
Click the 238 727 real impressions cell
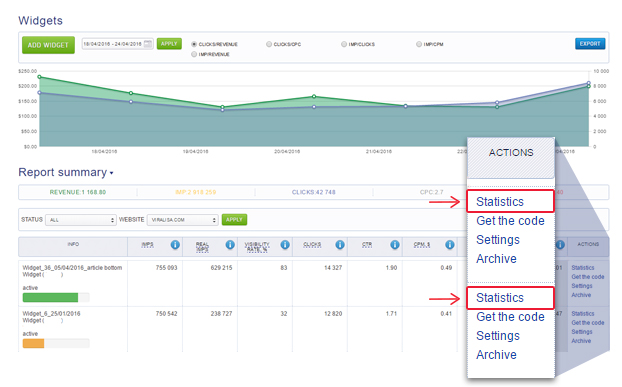click(x=221, y=314)
